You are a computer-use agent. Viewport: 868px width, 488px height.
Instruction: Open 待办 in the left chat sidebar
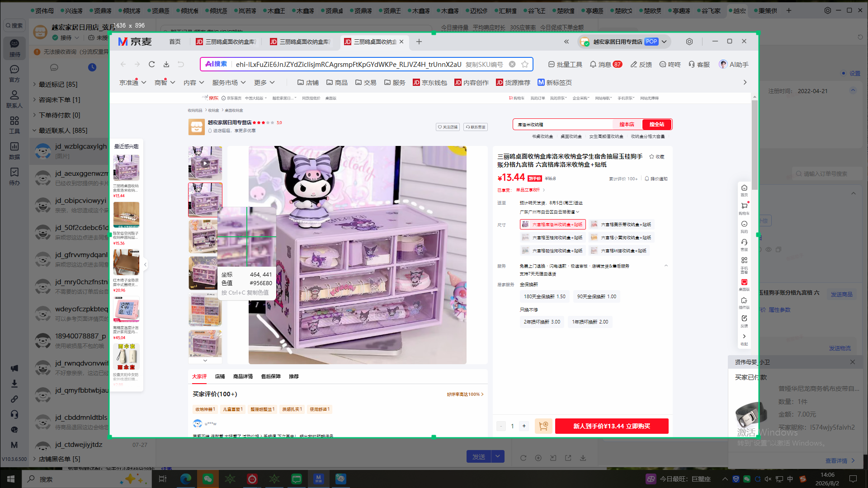tap(14, 177)
